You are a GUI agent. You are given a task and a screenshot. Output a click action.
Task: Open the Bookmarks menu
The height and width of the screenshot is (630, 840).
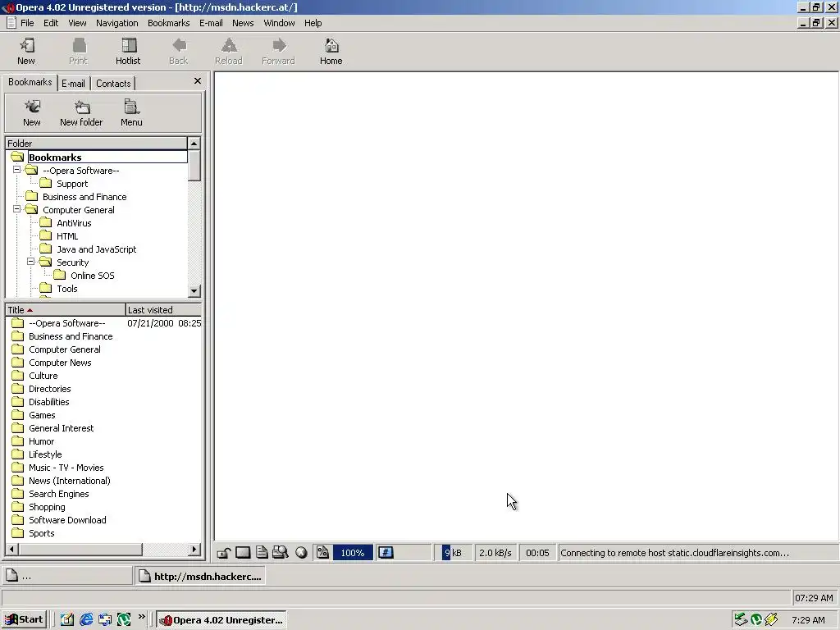point(169,23)
